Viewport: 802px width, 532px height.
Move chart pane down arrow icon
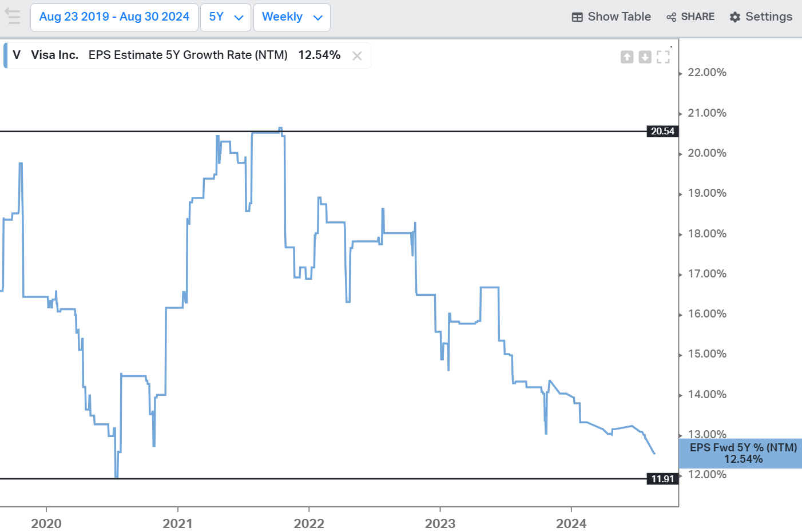(645, 57)
